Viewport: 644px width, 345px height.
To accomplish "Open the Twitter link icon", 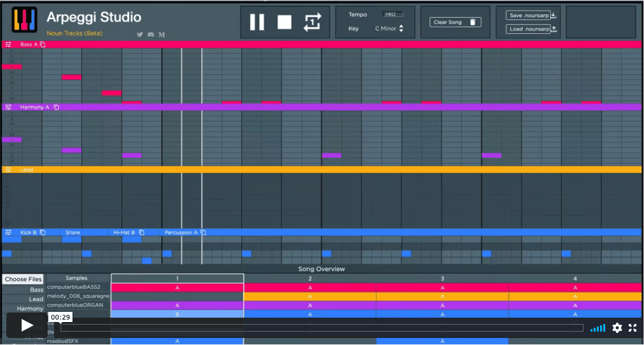I will (139, 34).
